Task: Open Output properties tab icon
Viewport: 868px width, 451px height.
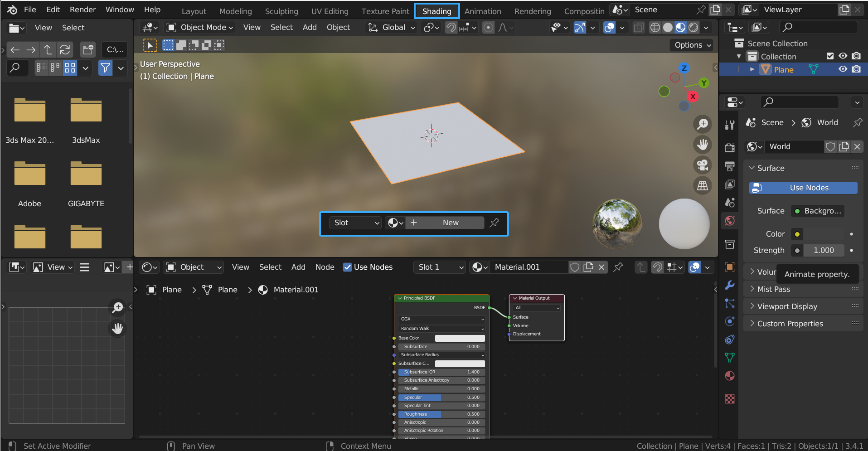Action: coord(730,166)
